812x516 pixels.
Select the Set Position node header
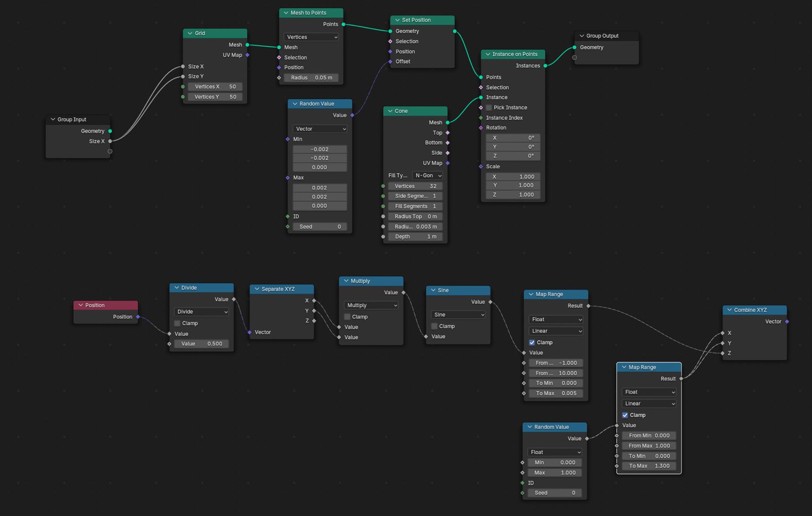pos(426,20)
